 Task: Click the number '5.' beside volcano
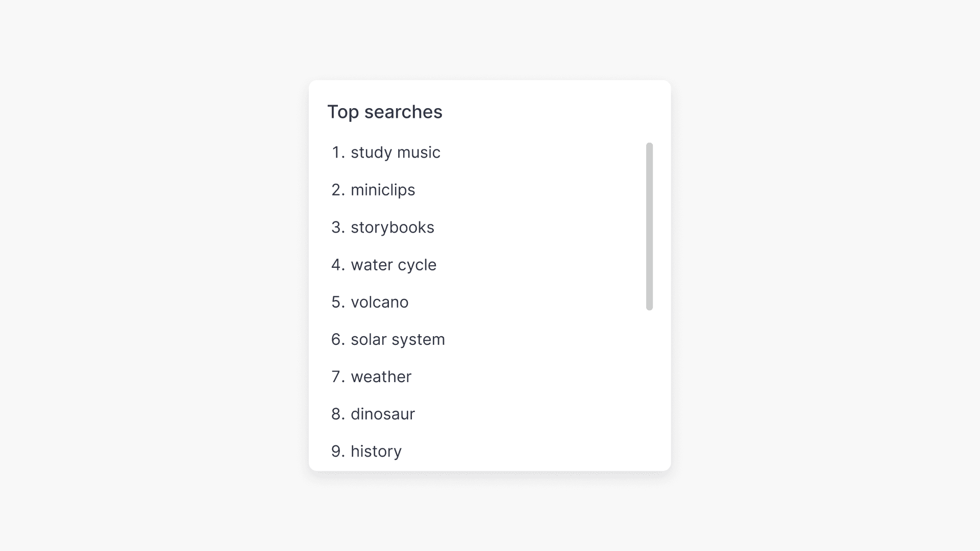point(337,302)
